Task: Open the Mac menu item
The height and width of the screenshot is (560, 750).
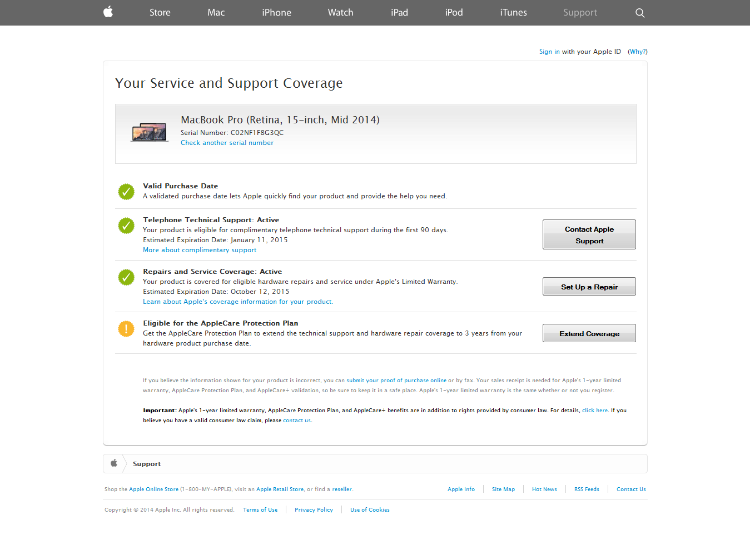Action: (x=216, y=12)
